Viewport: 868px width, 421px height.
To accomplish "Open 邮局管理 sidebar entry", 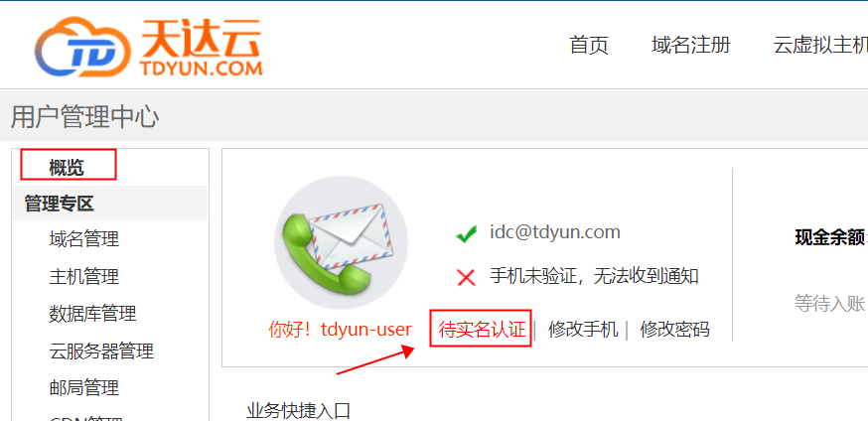I will [84, 388].
